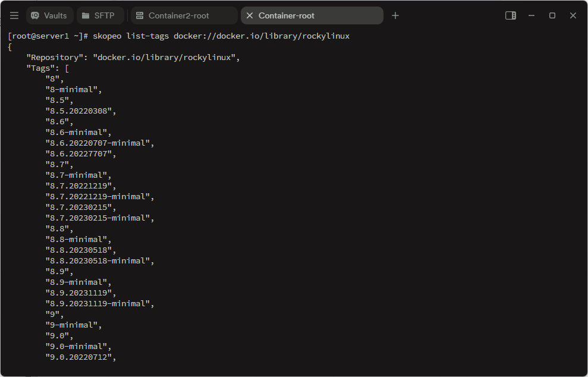The image size is (588, 377).
Task: Click the "Repository" key line
Action: coord(133,58)
